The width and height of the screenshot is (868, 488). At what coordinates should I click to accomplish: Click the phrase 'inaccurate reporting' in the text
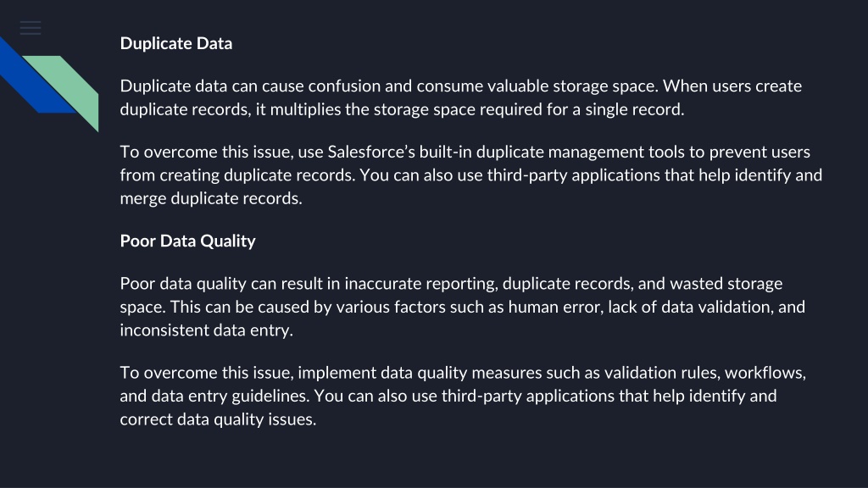tap(420, 283)
